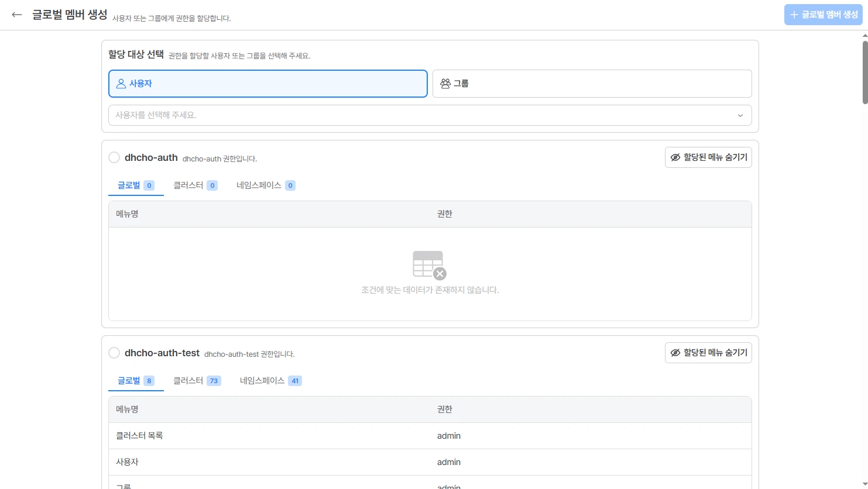The image size is (868, 489).
Task: Go back using the left arrow icon
Action: [17, 15]
